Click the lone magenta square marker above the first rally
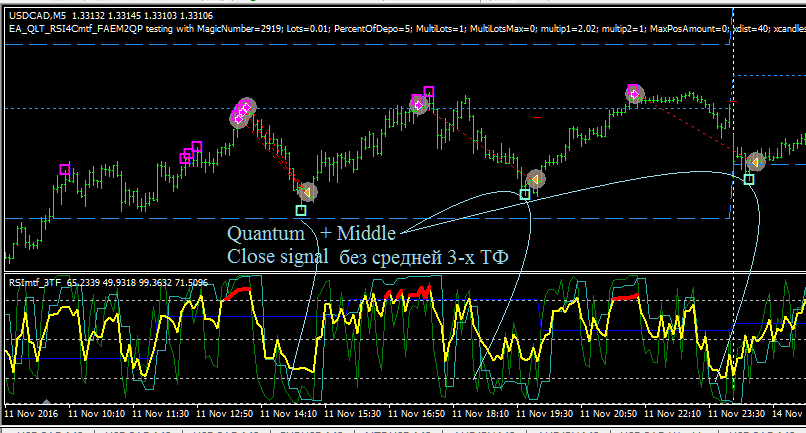 click(x=65, y=169)
